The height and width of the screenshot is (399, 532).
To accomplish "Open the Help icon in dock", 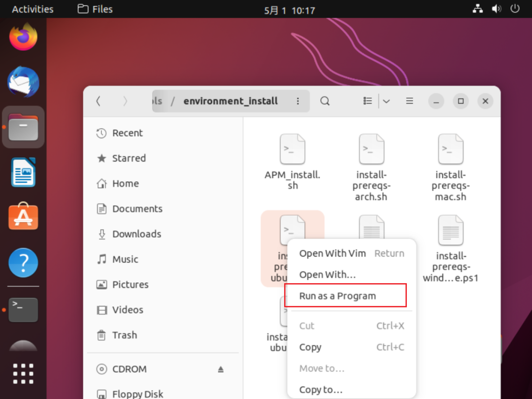I will (x=23, y=263).
